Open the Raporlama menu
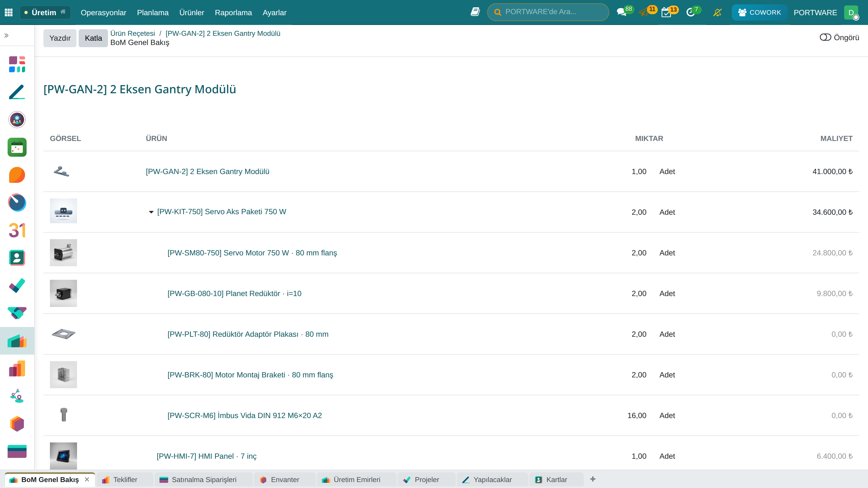868x488 pixels. tap(233, 12)
